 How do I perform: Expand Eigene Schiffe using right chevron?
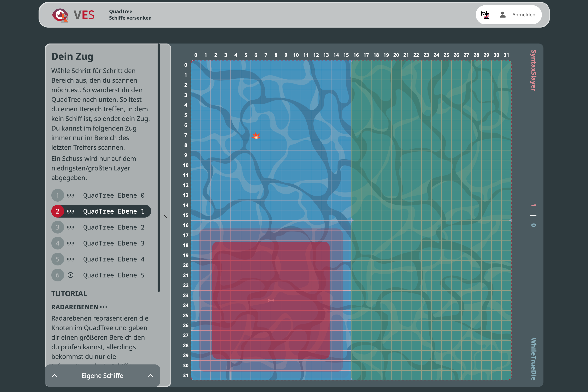point(150,376)
